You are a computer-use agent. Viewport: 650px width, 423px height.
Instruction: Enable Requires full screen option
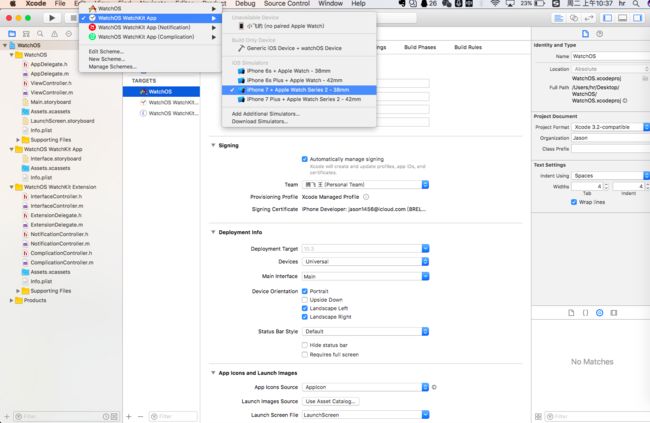click(305, 355)
